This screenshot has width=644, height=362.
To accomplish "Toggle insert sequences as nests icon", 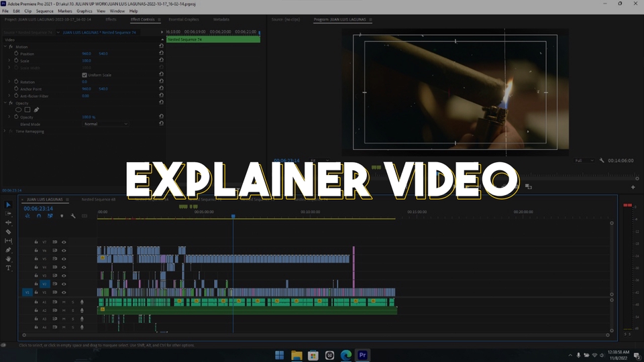I will pyautogui.click(x=27, y=216).
